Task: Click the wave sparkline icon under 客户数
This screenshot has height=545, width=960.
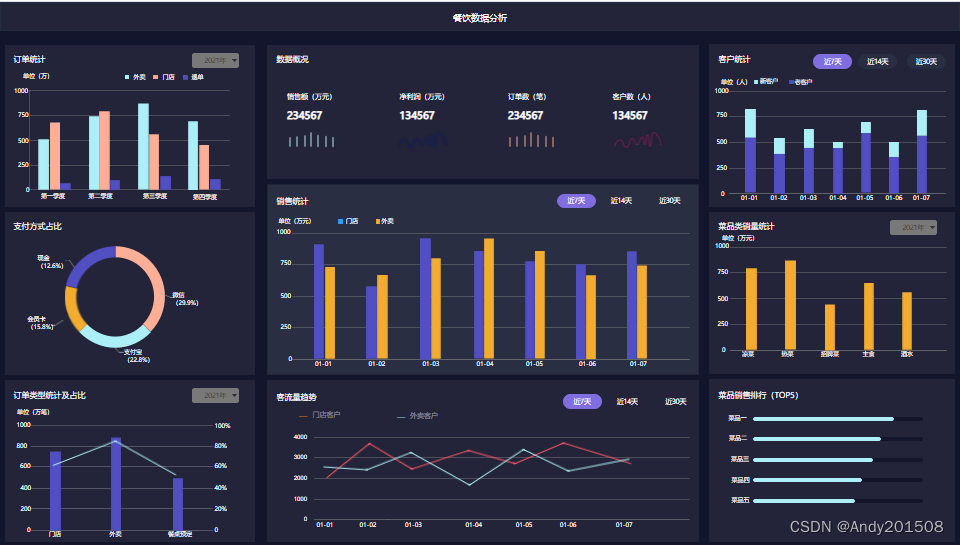Action: tap(637, 141)
